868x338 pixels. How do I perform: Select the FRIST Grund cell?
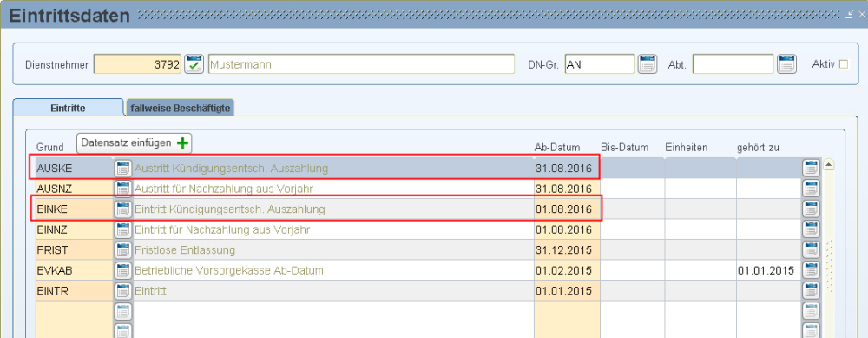click(74, 250)
